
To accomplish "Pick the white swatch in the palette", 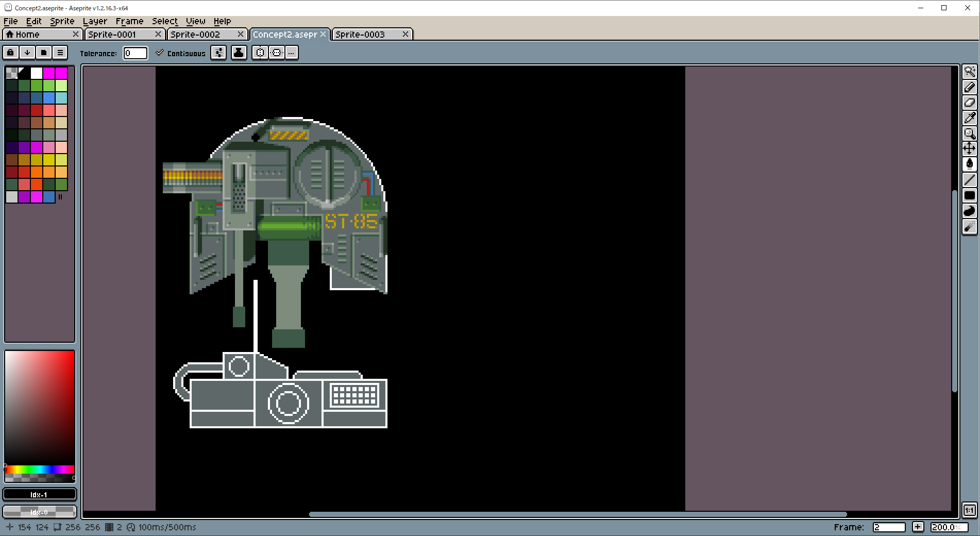I will 36,73.
